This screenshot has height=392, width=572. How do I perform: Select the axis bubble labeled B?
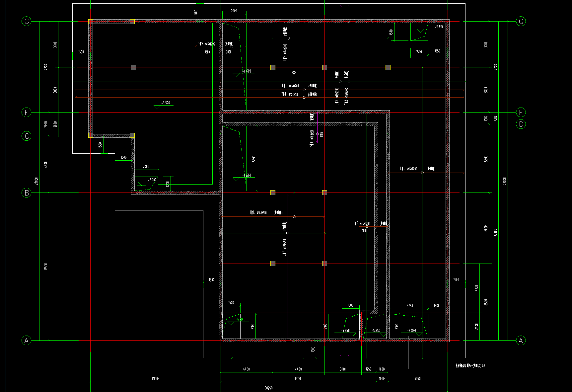tap(27, 193)
